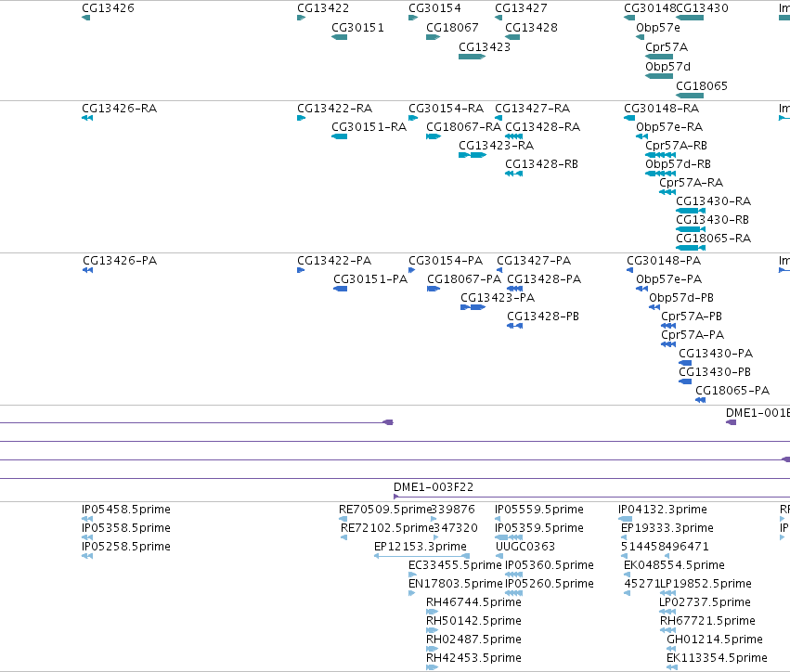This screenshot has height=672, width=790.
Task: Select the Cpr57A-RB transcript label
Action: pos(676,146)
